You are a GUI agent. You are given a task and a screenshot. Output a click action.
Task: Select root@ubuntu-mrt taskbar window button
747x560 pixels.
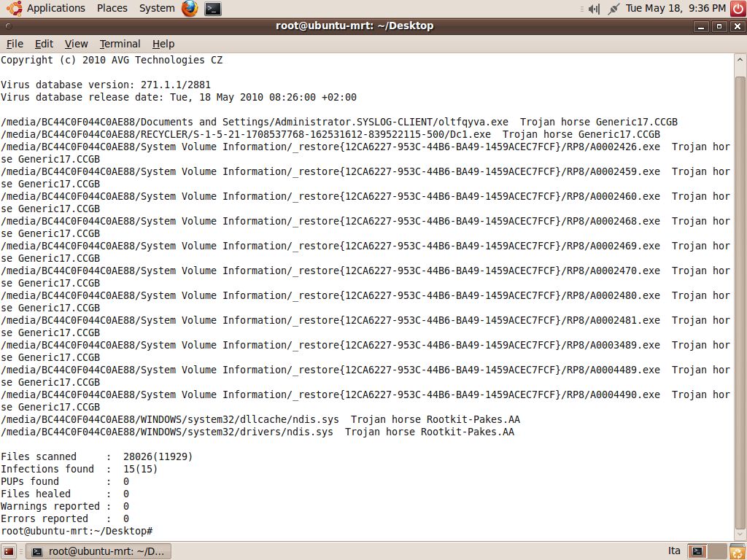tap(98, 551)
